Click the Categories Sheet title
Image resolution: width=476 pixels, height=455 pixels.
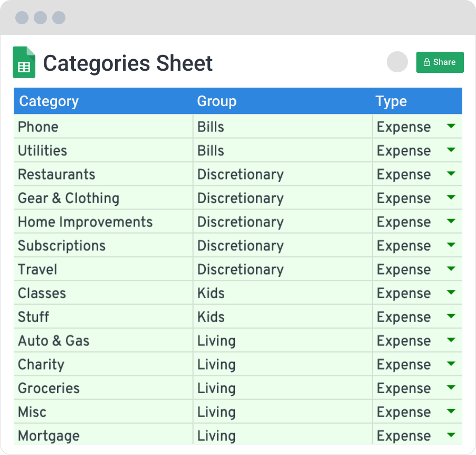[128, 63]
